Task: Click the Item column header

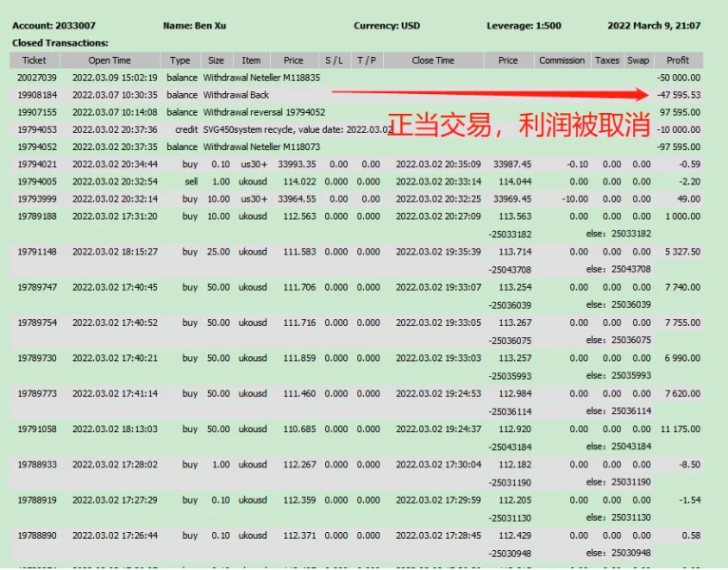Action: (251, 60)
